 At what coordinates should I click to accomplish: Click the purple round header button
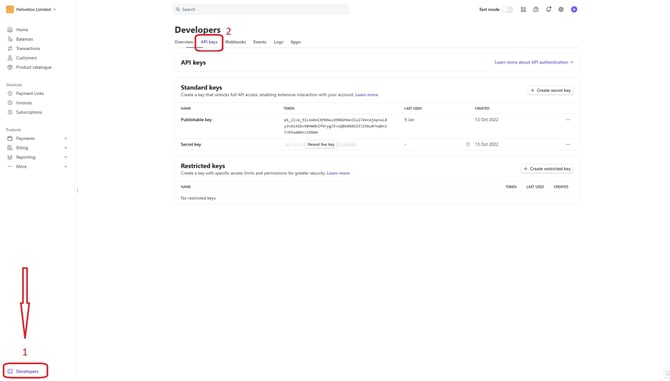pyautogui.click(x=574, y=9)
